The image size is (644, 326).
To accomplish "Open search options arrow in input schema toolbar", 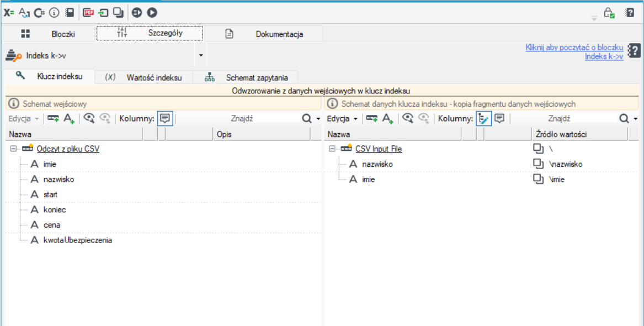I will pyautogui.click(x=318, y=119).
